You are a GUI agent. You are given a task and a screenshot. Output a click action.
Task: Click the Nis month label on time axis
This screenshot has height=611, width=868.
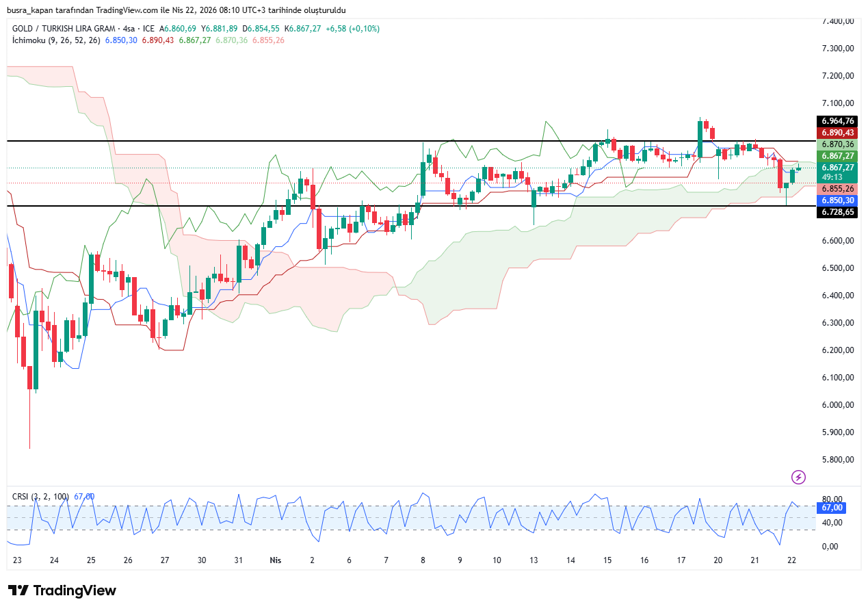[276, 560]
